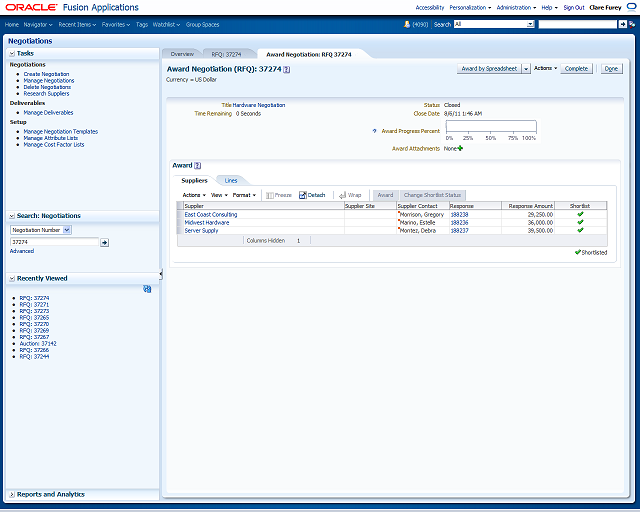
Task: Click the Award button in table toolbar
Action: click(x=385, y=195)
